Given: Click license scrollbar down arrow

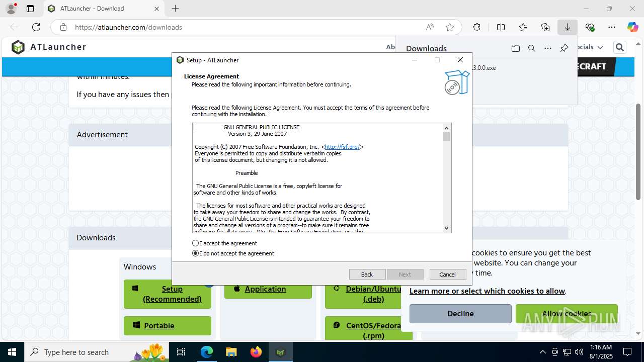Looking at the screenshot, I should click(x=446, y=228).
